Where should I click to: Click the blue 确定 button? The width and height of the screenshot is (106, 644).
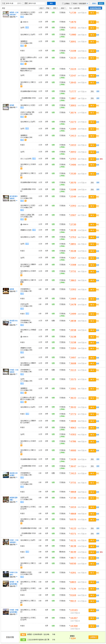coord(51,4)
